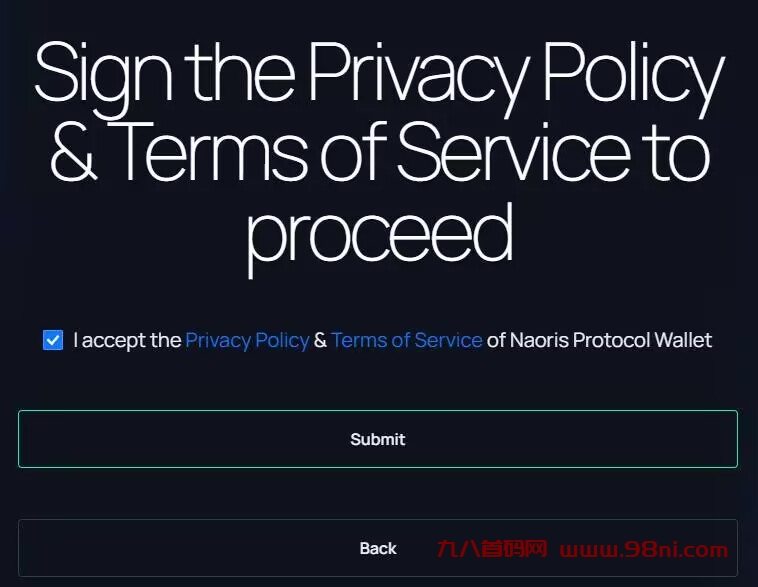This screenshot has width=758, height=587.
Task: Open the blue Terms of Service link
Action: pyautogui.click(x=406, y=340)
